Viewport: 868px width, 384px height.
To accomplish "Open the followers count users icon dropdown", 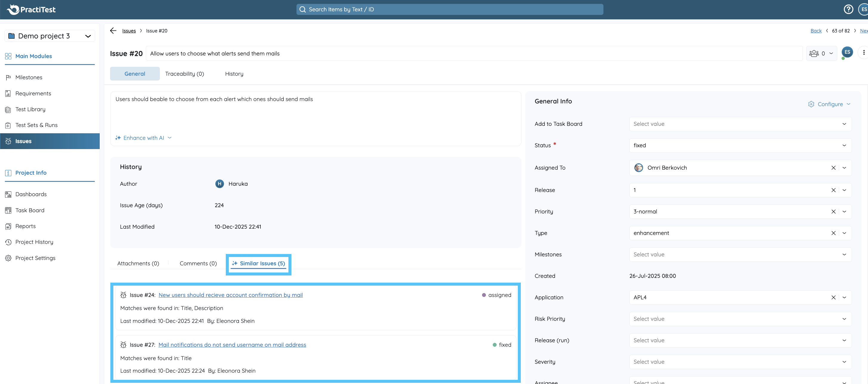I will click(821, 54).
